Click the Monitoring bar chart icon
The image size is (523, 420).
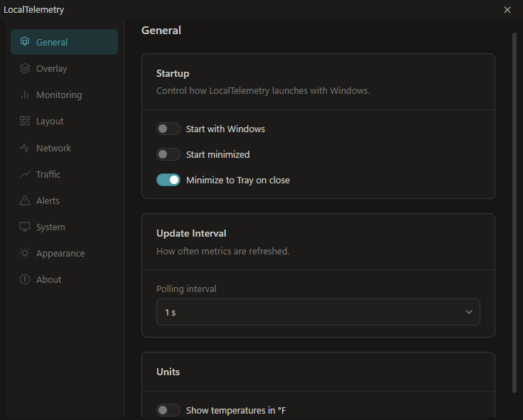coord(25,95)
